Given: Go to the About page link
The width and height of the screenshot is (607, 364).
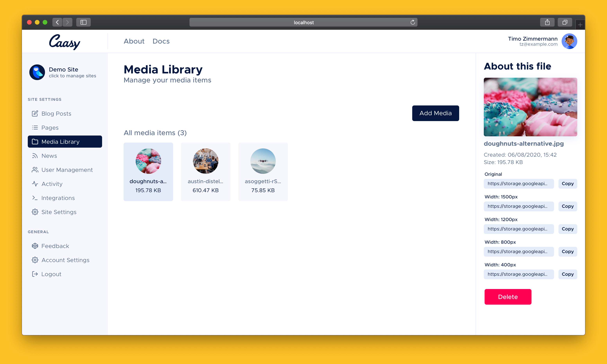Looking at the screenshot, I should click(134, 41).
